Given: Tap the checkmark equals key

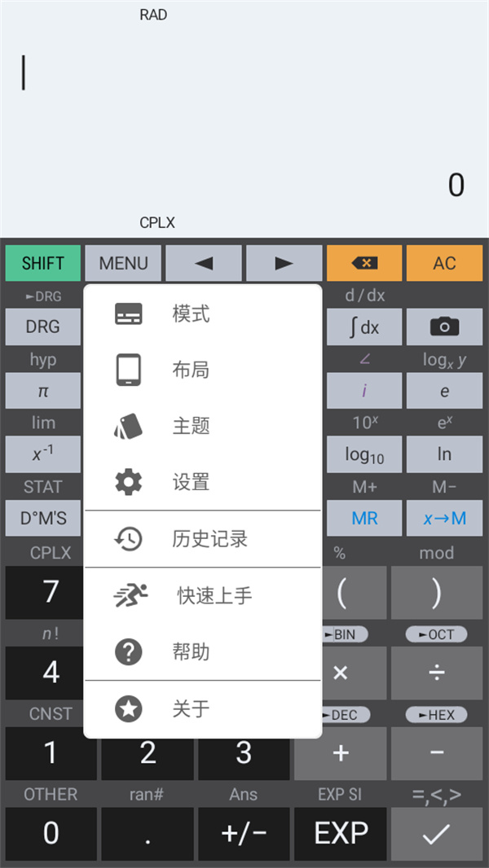Looking at the screenshot, I should pos(436,834).
